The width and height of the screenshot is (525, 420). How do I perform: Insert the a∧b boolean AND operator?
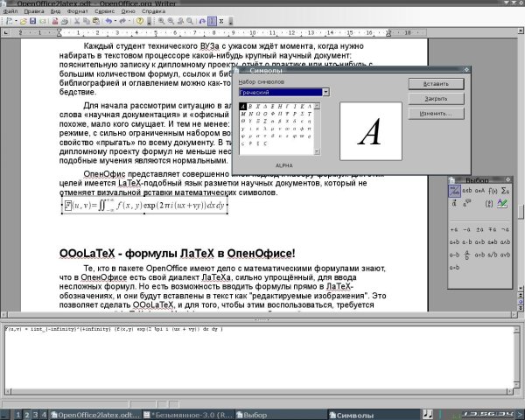click(x=505, y=242)
